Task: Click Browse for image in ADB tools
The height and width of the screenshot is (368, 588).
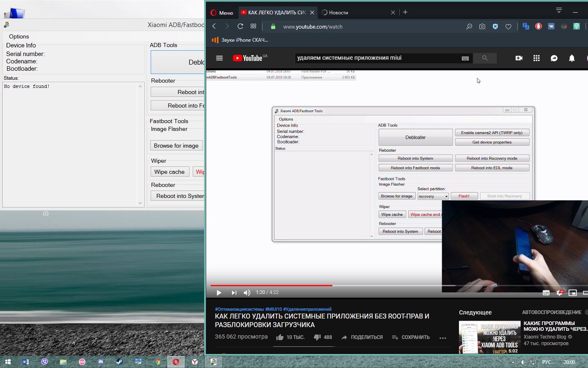Action: tap(176, 146)
